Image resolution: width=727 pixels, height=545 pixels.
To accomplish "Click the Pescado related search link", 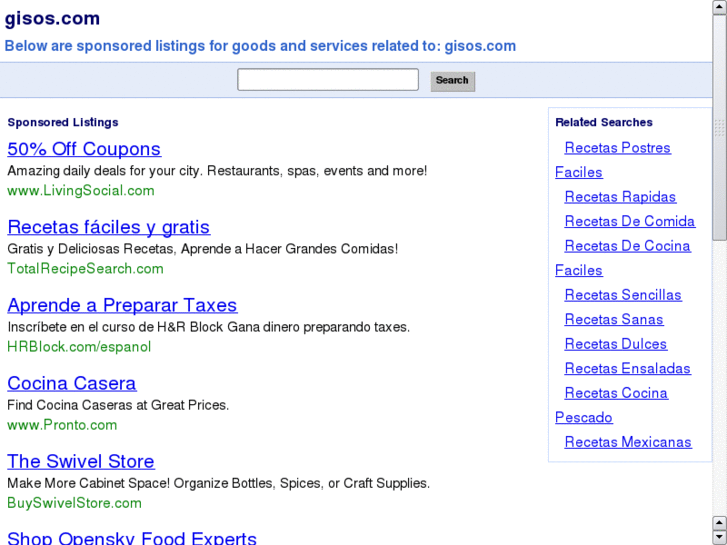I will 584,417.
